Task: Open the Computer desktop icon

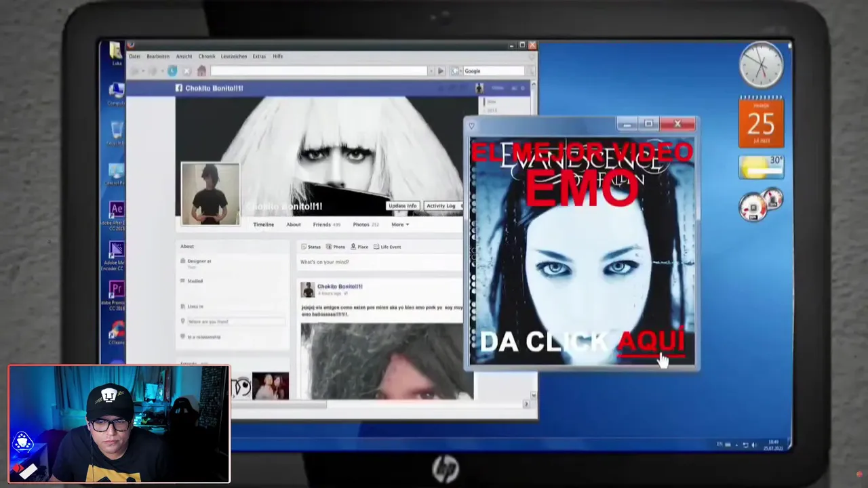Action: tap(116, 94)
